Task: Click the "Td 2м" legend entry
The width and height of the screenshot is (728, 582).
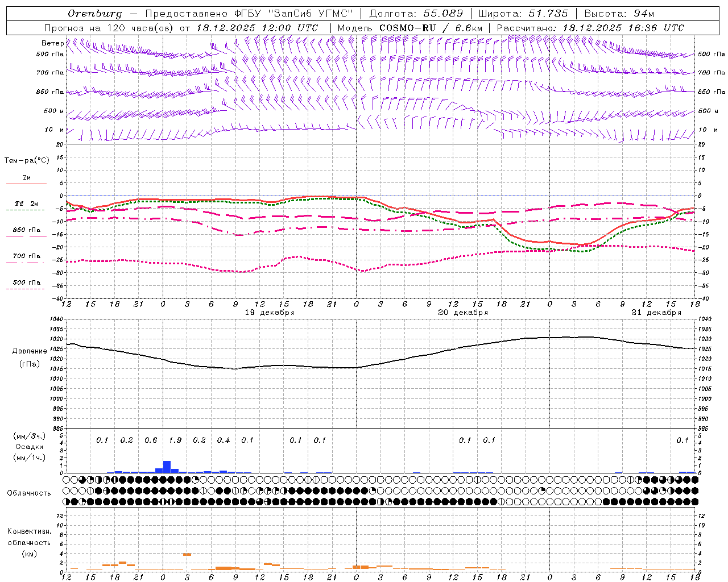Action: pos(27,203)
